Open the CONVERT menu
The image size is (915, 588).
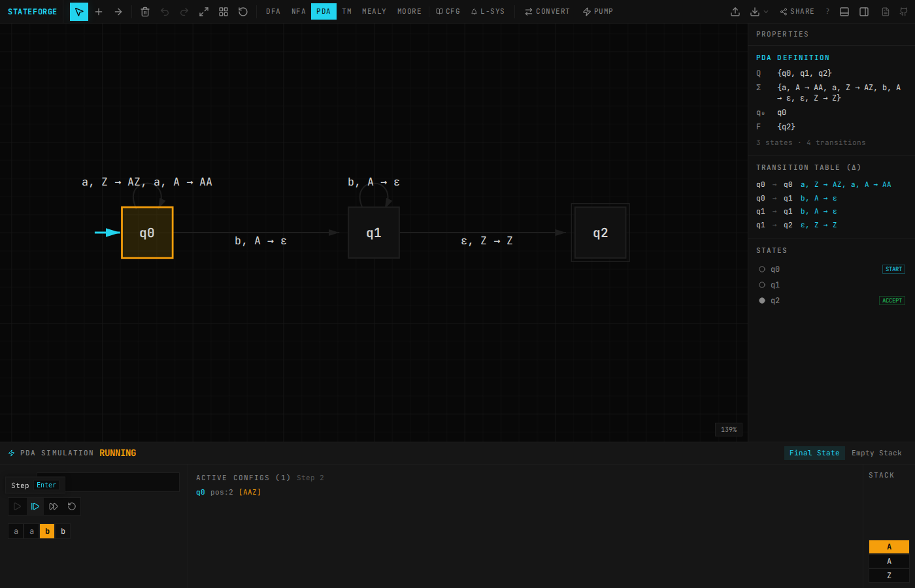[x=547, y=11]
